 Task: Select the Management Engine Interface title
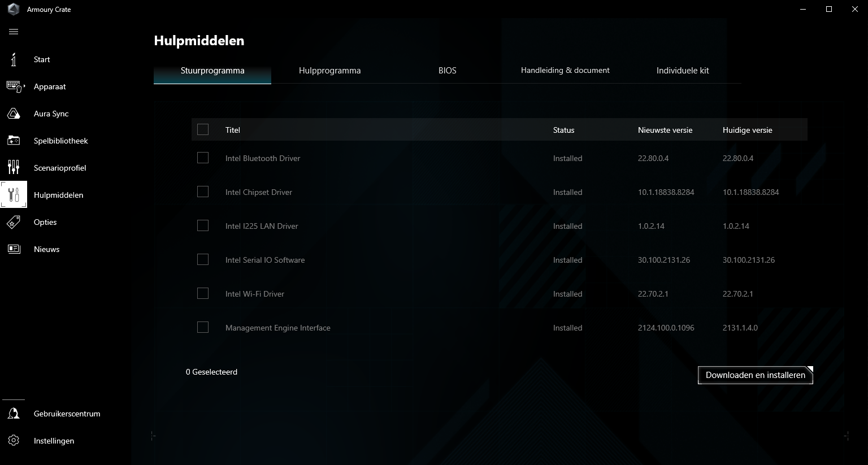278,328
